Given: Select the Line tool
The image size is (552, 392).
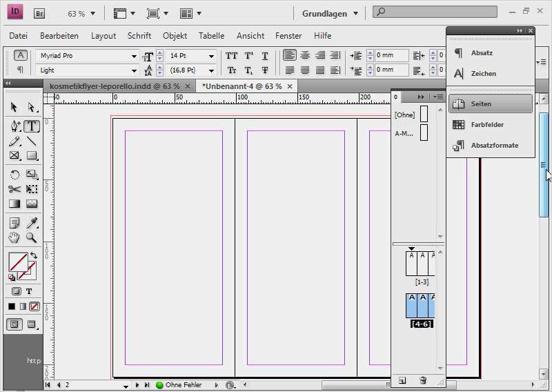Looking at the screenshot, I should coord(32,141).
